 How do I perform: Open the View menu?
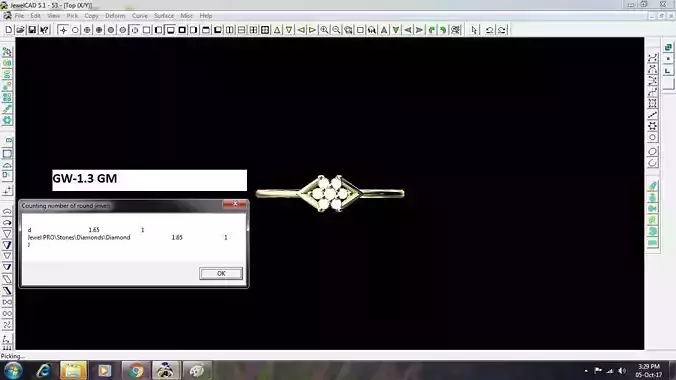click(x=53, y=16)
